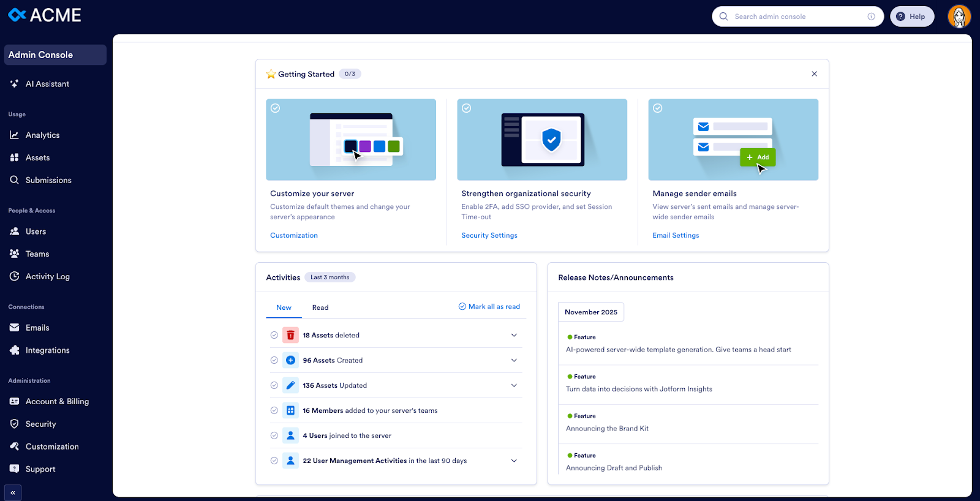The image size is (980, 501).
Task: Click the Getting Started star icon
Action: (271, 74)
